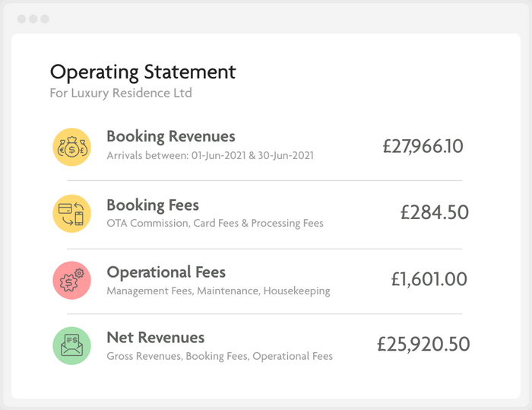Viewport: 532px width, 410px height.
Task: Click the Operating Statement heading
Action: pyautogui.click(x=143, y=72)
